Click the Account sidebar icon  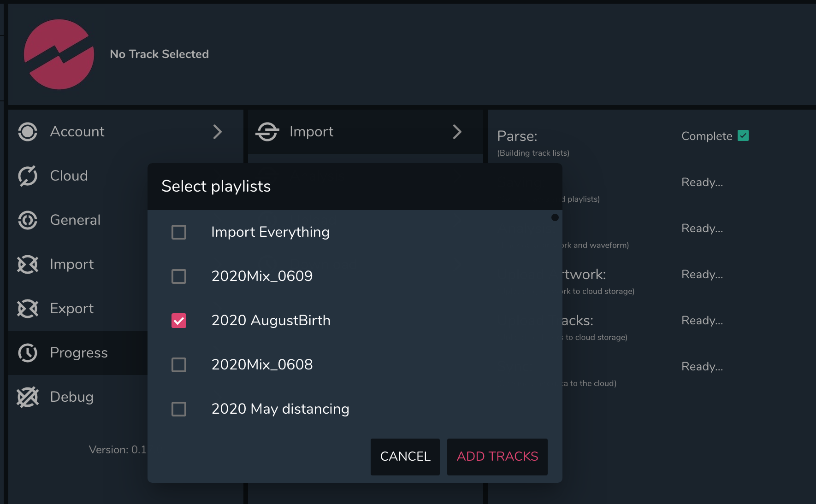tap(28, 132)
